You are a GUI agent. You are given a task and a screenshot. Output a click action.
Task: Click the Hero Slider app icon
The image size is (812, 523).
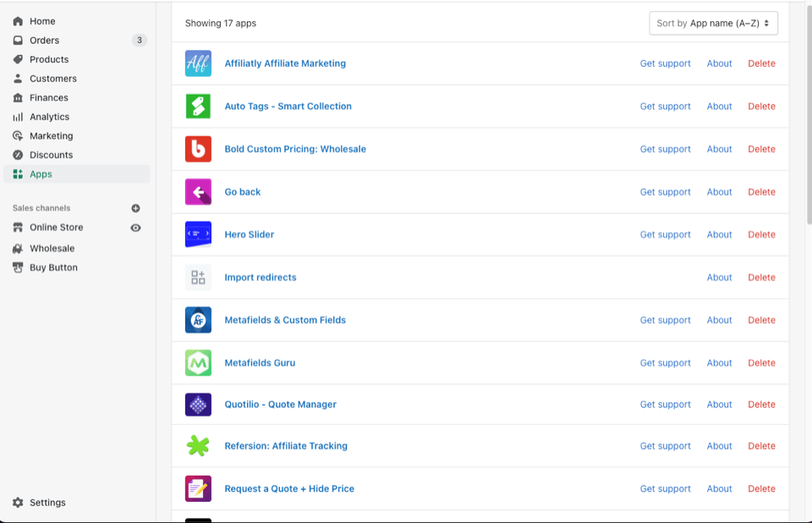[198, 234]
